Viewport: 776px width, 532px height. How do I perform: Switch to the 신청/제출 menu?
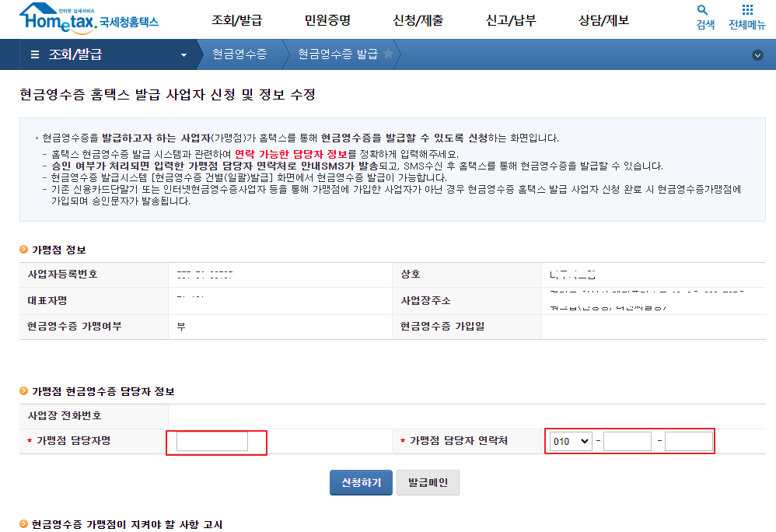pyautogui.click(x=418, y=21)
